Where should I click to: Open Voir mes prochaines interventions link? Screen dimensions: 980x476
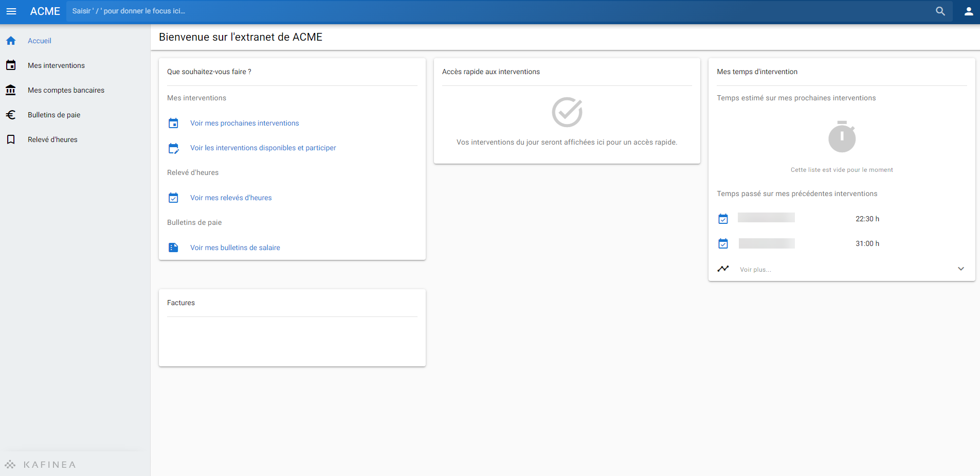click(244, 123)
